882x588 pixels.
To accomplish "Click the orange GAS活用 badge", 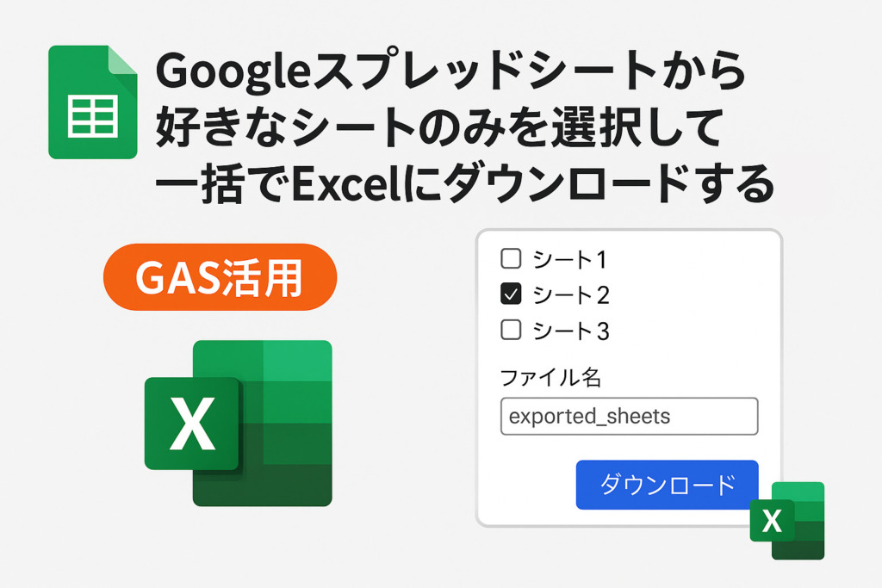I will (x=220, y=277).
